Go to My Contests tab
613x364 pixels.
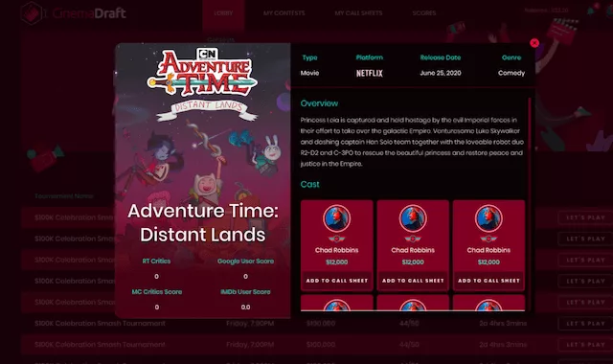(x=284, y=13)
